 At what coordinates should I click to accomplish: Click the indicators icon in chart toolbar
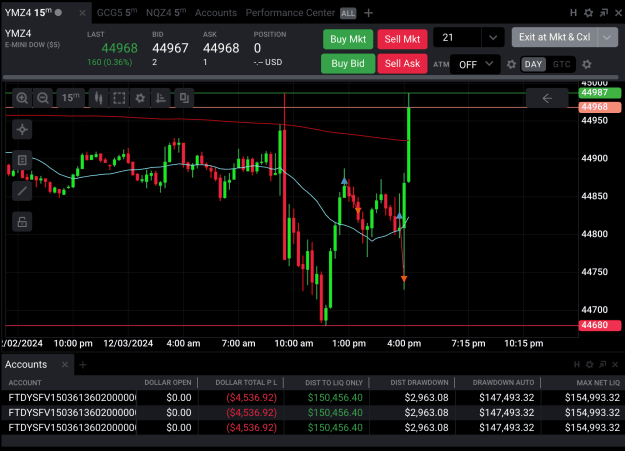[161, 98]
